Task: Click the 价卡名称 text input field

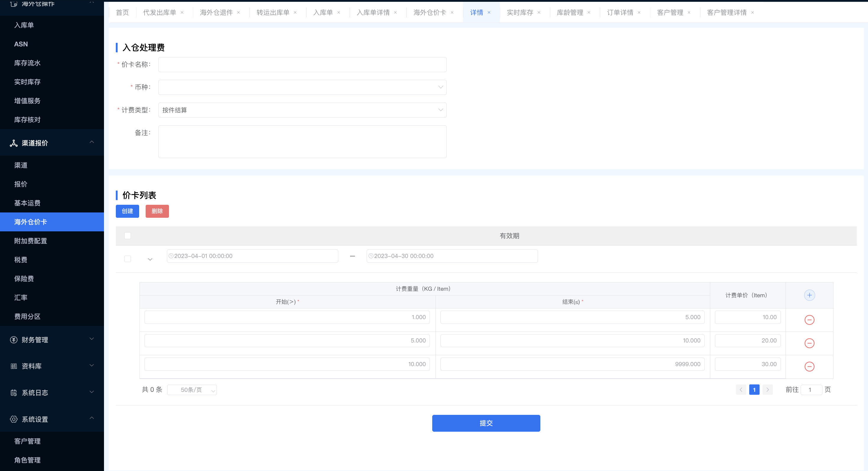Action: click(302, 64)
